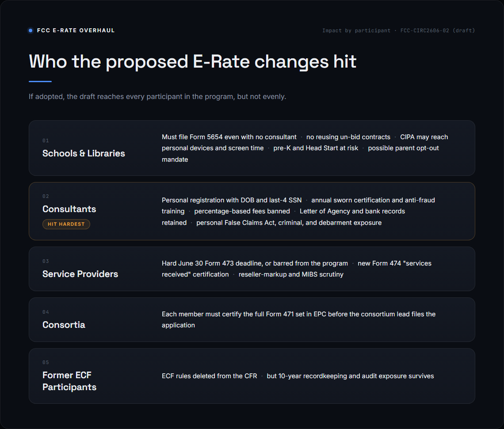The image size is (504, 429).
Task: Click the number 04 label
Action: [x=46, y=312]
